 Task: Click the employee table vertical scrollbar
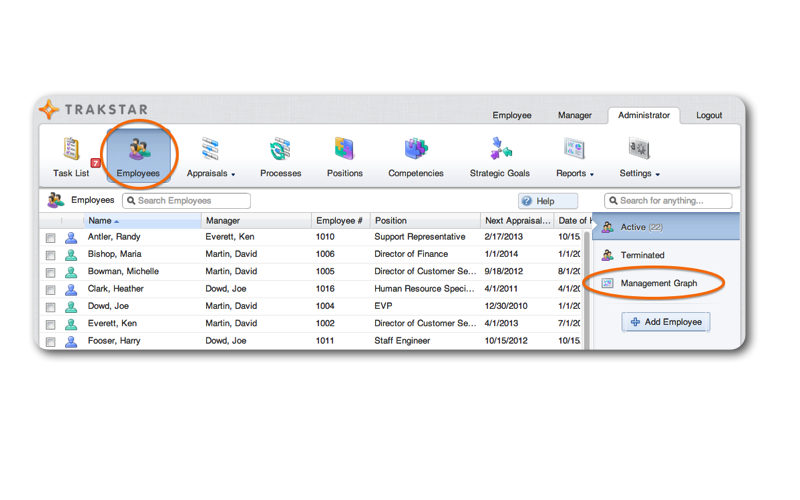tap(587, 290)
